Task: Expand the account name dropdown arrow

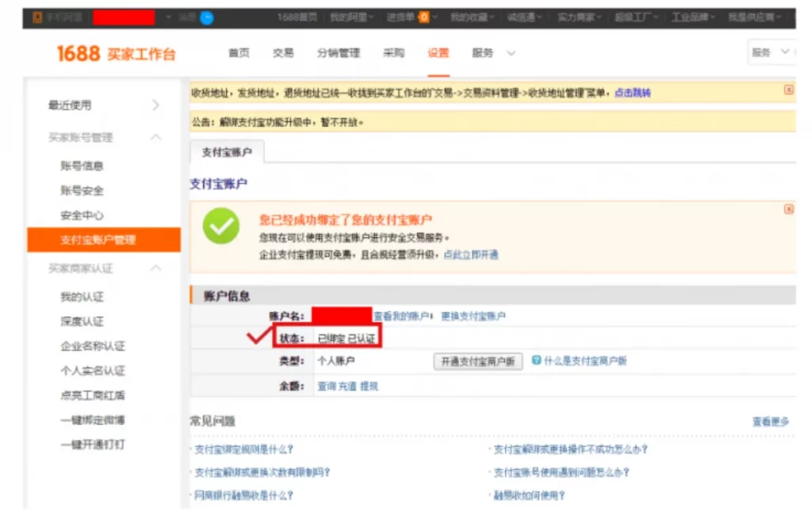Action: 168,17
